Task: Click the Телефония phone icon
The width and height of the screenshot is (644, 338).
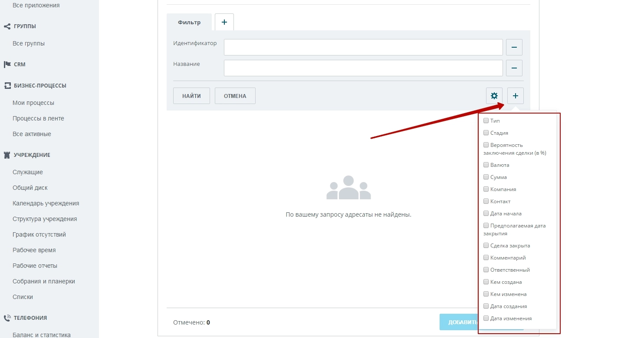Action: pos(7,318)
